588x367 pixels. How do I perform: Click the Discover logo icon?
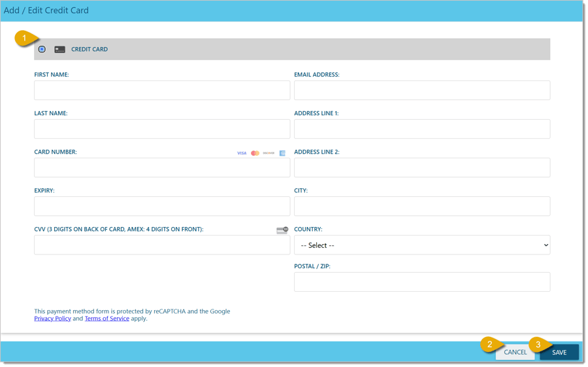coord(269,153)
